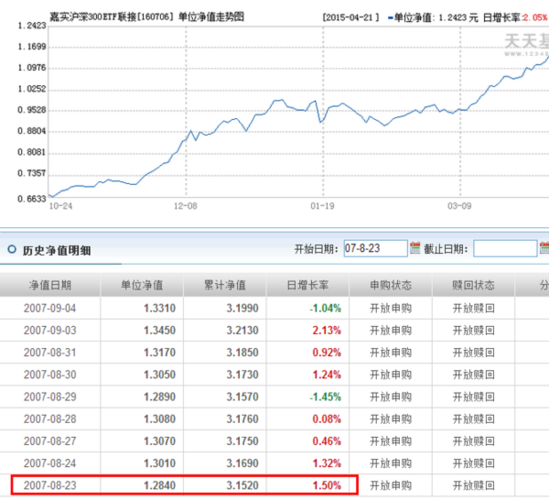
Task: Click unit net value 1.3170
Action: tap(160, 352)
